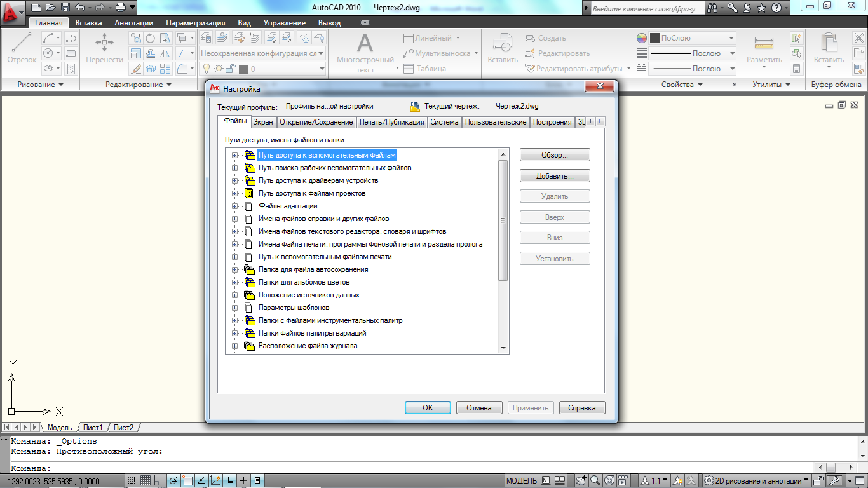Switch to the Открытие/Сохранение tab

[316, 122]
